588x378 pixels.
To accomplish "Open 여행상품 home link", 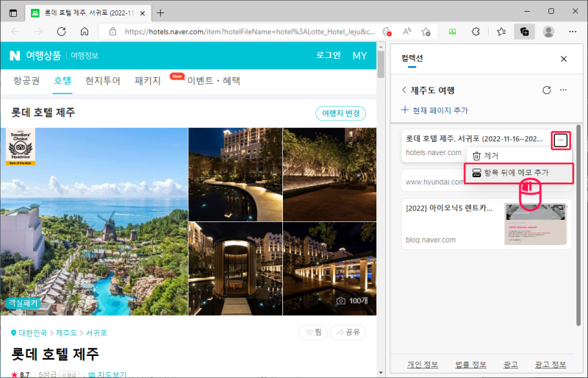I will pyautogui.click(x=43, y=56).
